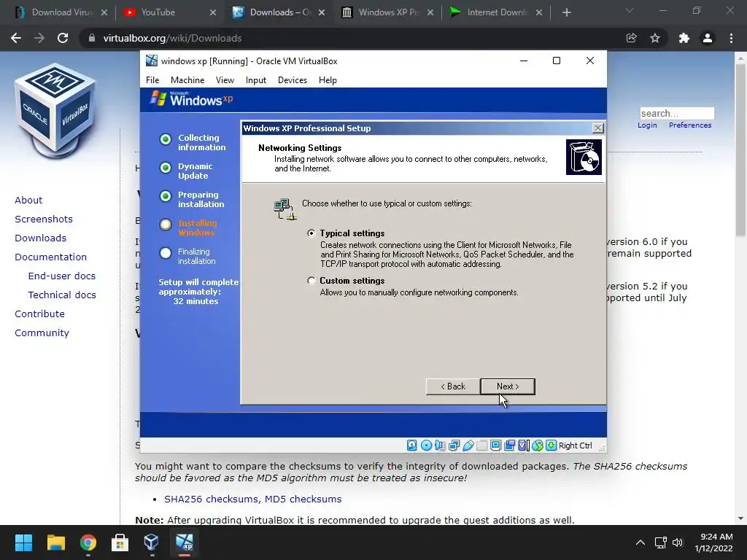Click the Chrome forward arrow
Image resolution: width=747 pixels, height=560 pixels.
(39, 38)
